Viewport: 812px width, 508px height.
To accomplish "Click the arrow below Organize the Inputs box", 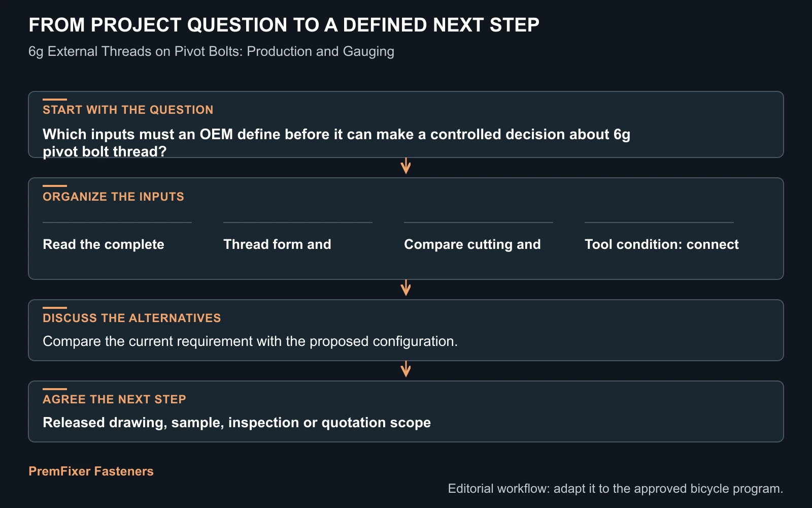I will [405, 288].
